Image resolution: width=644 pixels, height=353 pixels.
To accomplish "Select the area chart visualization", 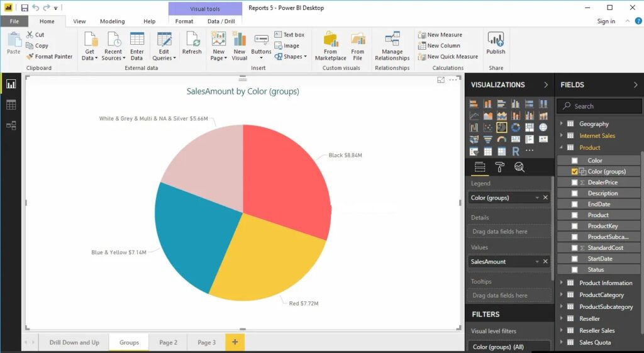I will (487, 116).
